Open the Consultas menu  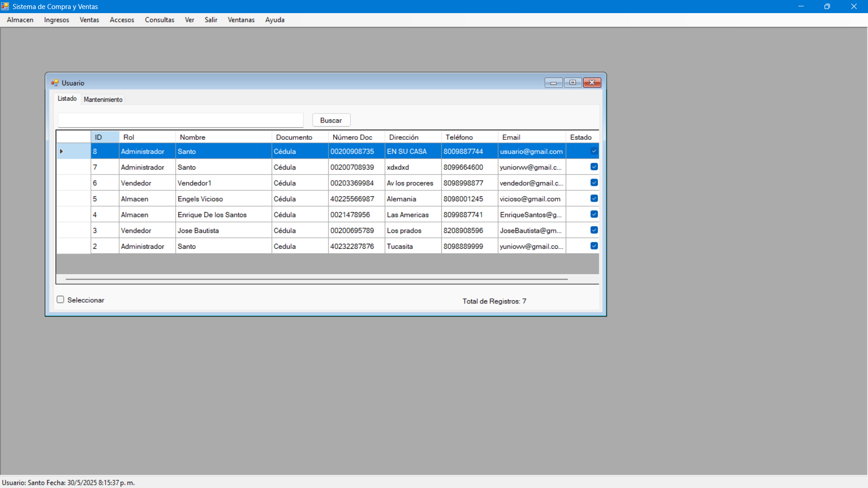click(x=159, y=20)
